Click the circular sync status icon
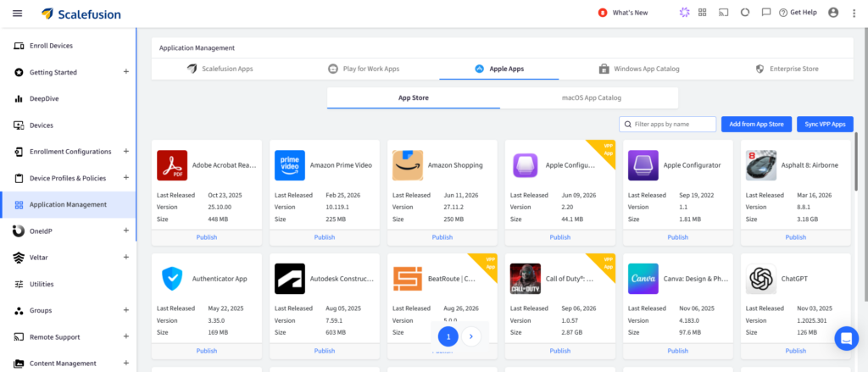This screenshot has width=868, height=372. coord(744,13)
